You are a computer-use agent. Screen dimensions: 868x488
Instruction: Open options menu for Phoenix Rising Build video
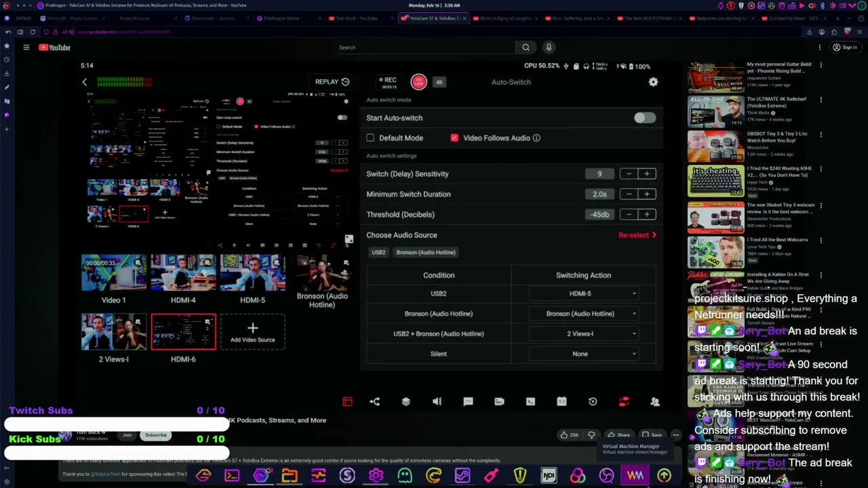click(821, 65)
